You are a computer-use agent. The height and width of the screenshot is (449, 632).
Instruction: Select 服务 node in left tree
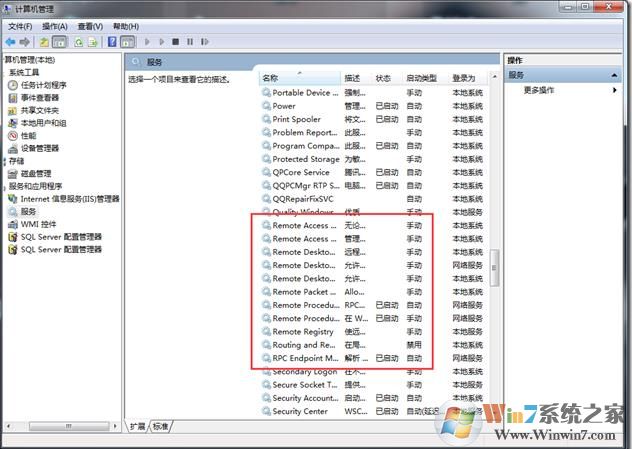coord(22,211)
